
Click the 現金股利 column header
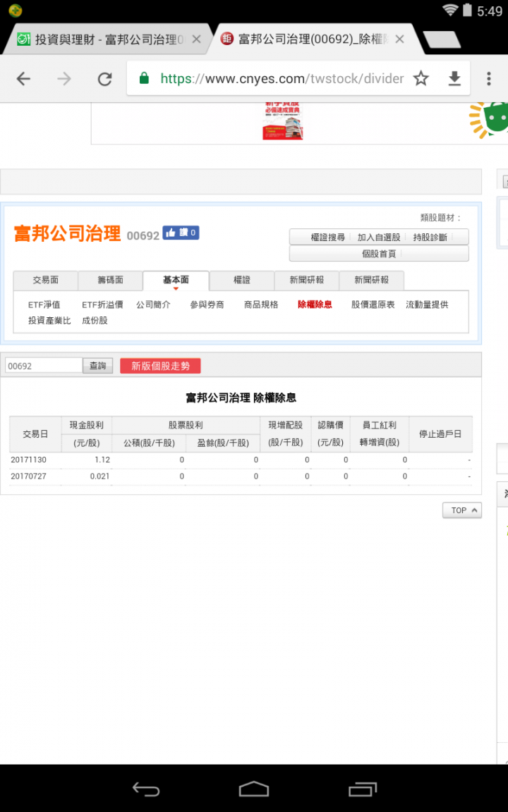click(x=87, y=425)
